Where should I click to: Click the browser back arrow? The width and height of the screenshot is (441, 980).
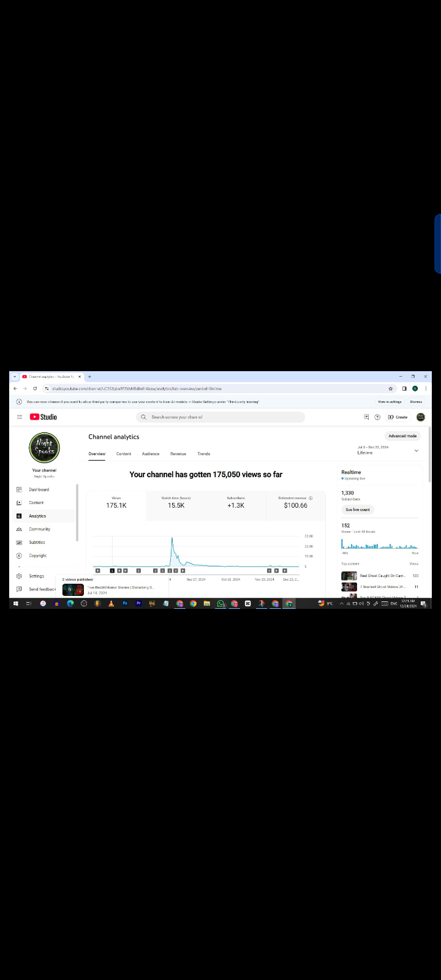(x=15, y=388)
